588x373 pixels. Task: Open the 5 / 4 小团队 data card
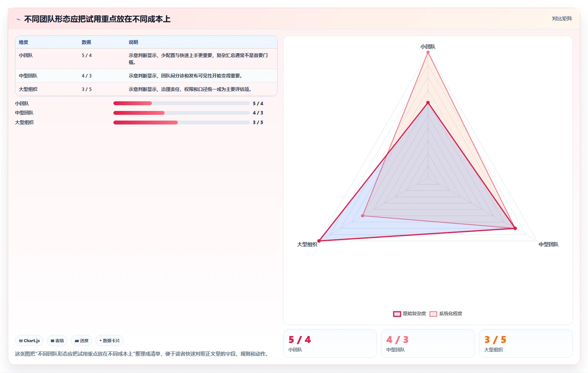coord(330,343)
